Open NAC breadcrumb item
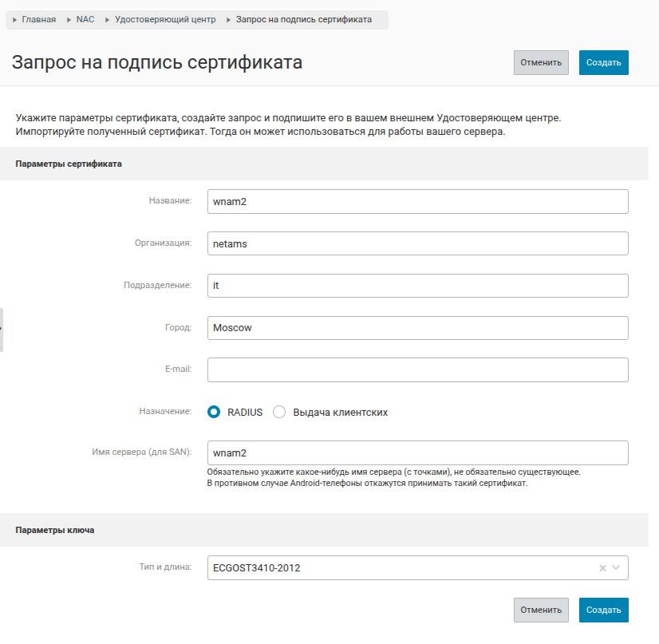 click(x=85, y=19)
